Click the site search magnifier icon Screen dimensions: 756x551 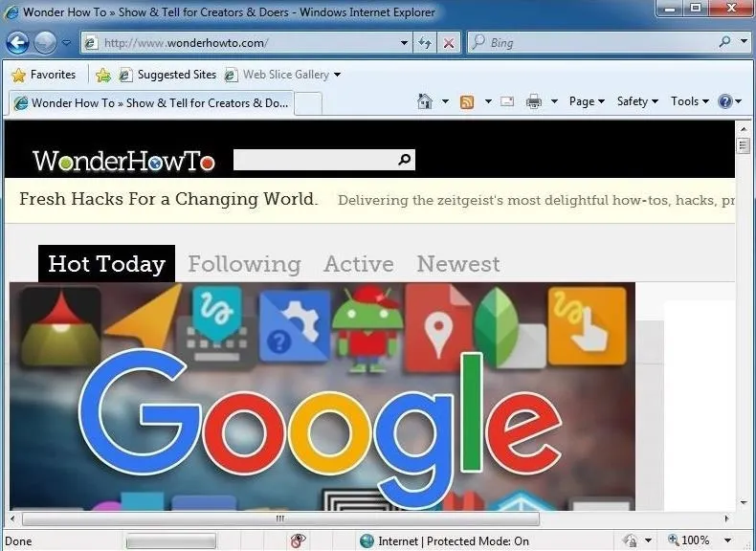tap(405, 160)
